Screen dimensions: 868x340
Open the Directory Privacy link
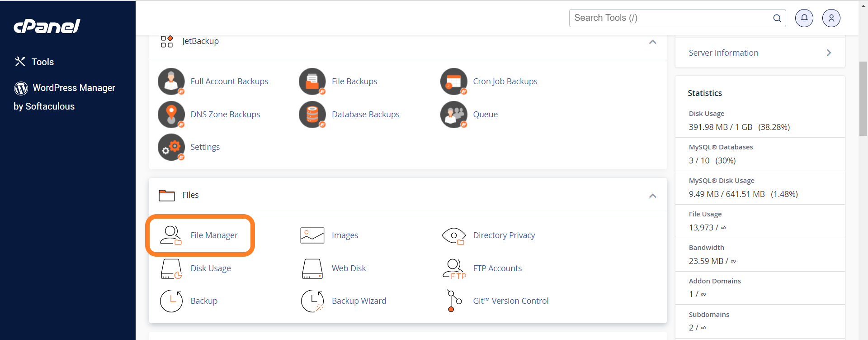[x=504, y=235]
